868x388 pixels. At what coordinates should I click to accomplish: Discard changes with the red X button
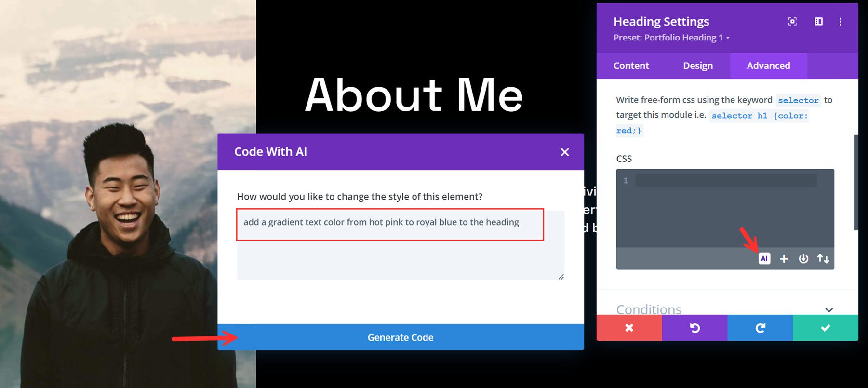[629, 328]
